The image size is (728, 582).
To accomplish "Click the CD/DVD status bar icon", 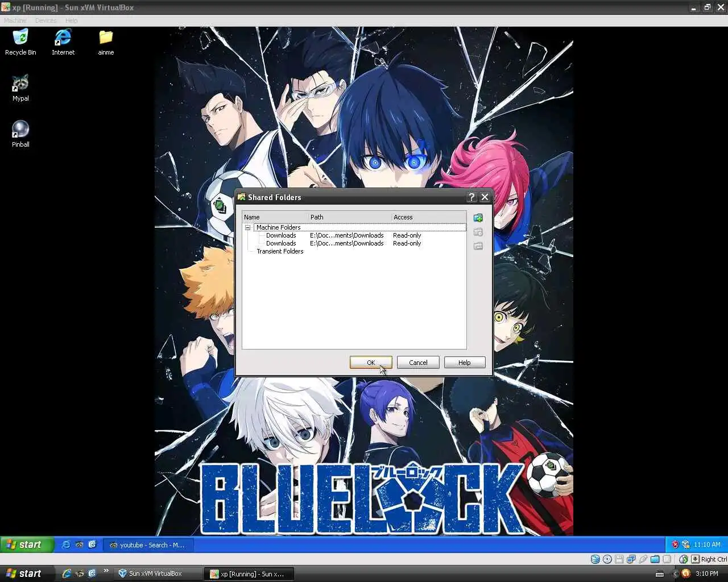I will tap(607, 559).
